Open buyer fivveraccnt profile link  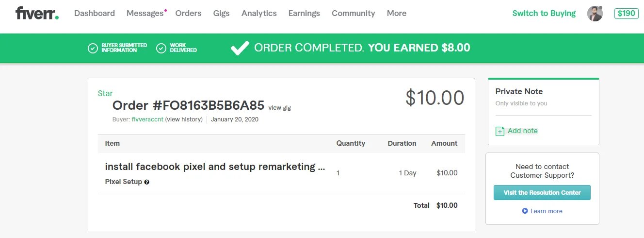click(147, 119)
